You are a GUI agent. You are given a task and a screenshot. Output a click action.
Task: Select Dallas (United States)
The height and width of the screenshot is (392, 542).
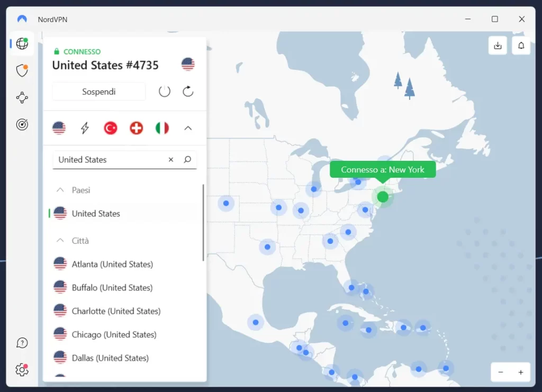coord(124,358)
